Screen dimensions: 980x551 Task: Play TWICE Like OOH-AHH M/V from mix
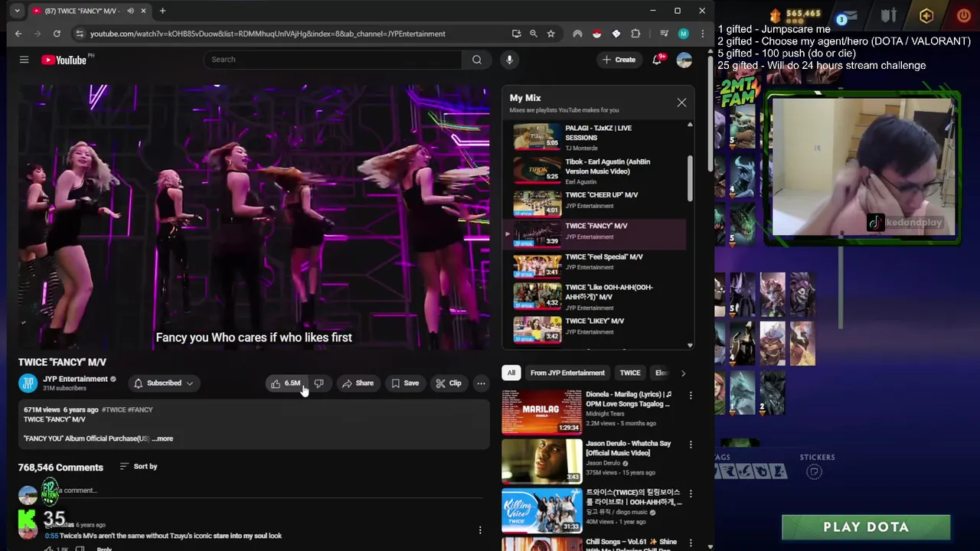point(598,297)
